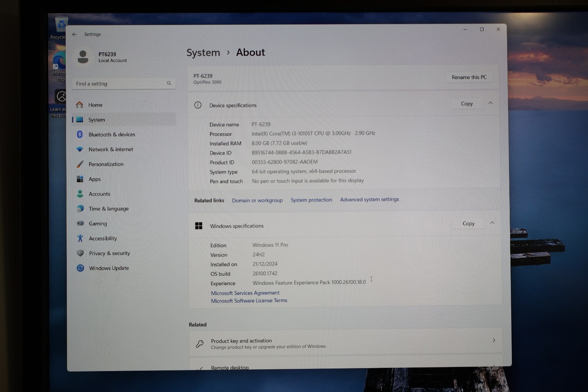Click the Product key and activation chevron

pos(494,341)
